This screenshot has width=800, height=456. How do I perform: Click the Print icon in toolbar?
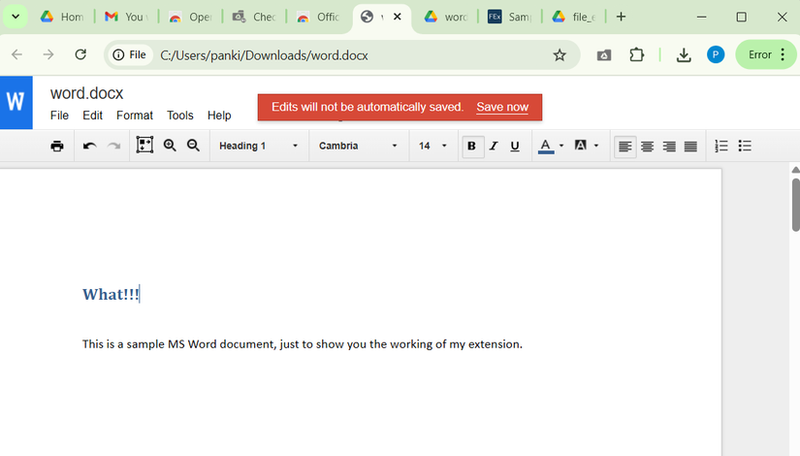point(57,146)
